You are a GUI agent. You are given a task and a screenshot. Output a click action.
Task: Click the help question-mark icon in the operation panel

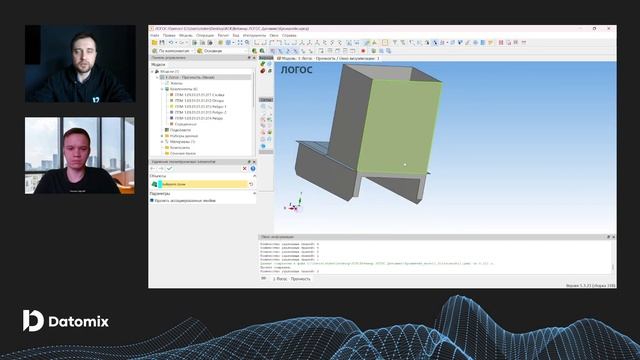(x=253, y=169)
